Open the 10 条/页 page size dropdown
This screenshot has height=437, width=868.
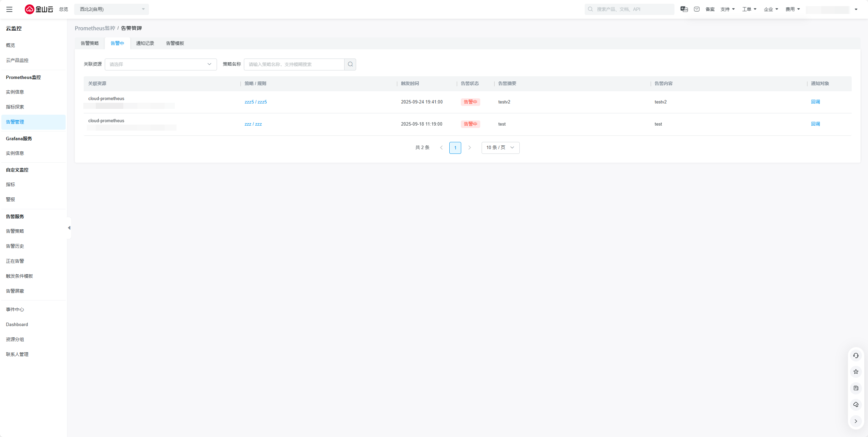(500, 148)
